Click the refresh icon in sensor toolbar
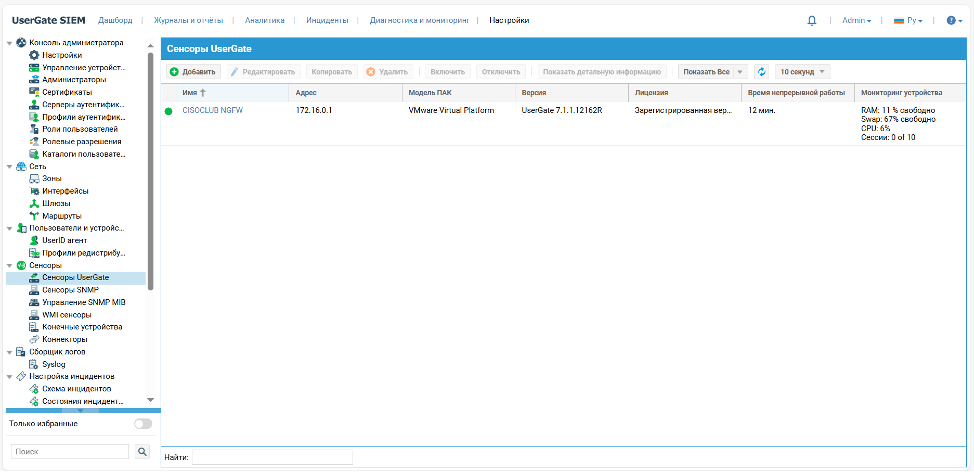 pyautogui.click(x=761, y=72)
